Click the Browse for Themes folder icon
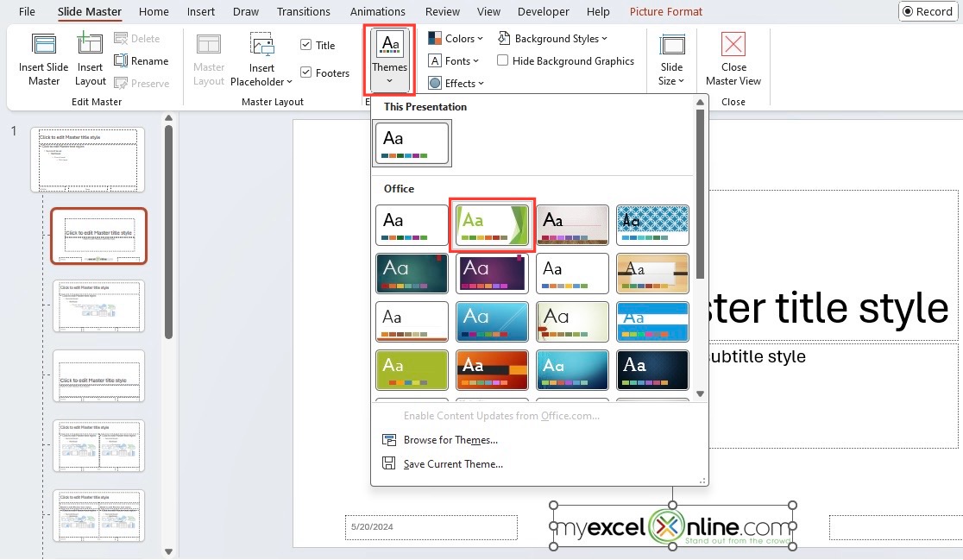This screenshot has width=963, height=560. point(389,440)
